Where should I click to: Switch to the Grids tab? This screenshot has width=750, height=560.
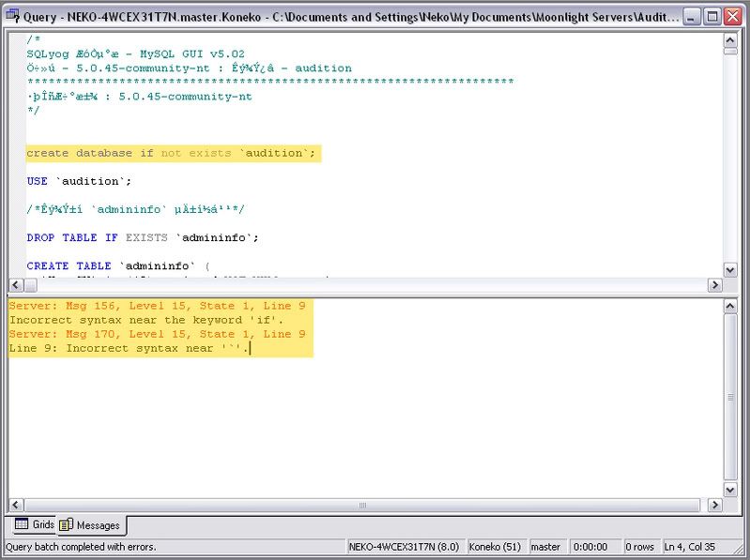(34, 524)
